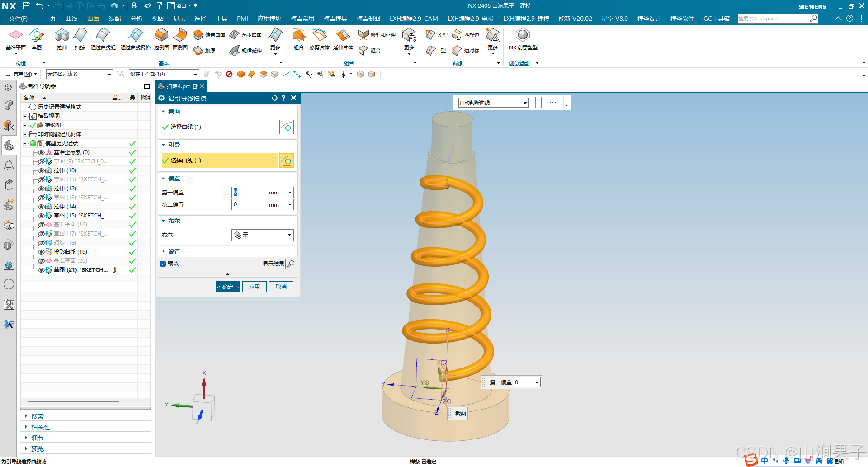Click the guide curve selection icon
The width and height of the screenshot is (868, 467).
click(x=287, y=160)
